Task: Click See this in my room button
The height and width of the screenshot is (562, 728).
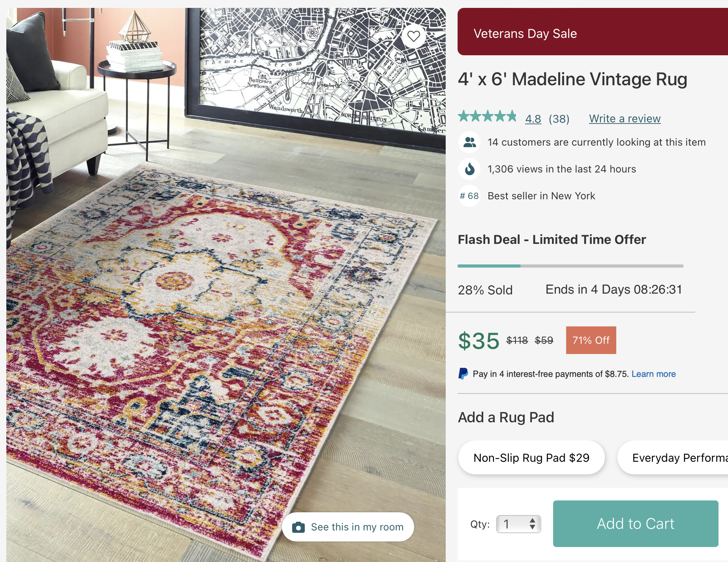Action: [348, 527]
